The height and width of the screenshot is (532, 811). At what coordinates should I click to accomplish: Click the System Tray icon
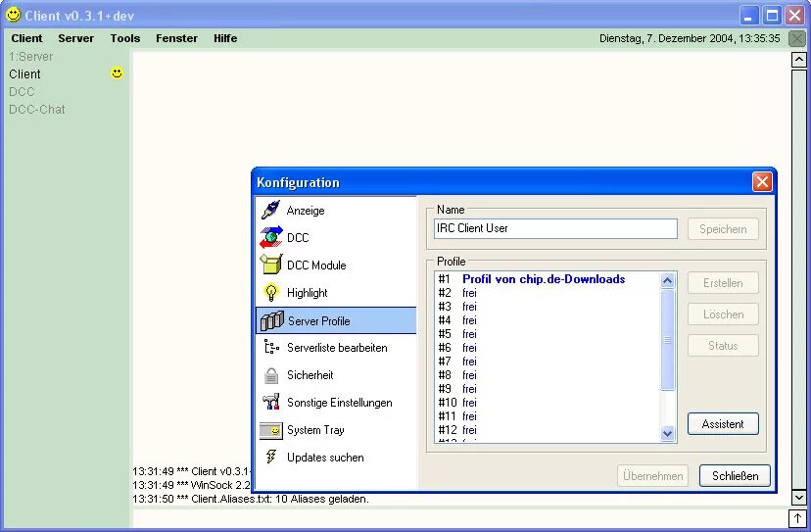[271, 430]
